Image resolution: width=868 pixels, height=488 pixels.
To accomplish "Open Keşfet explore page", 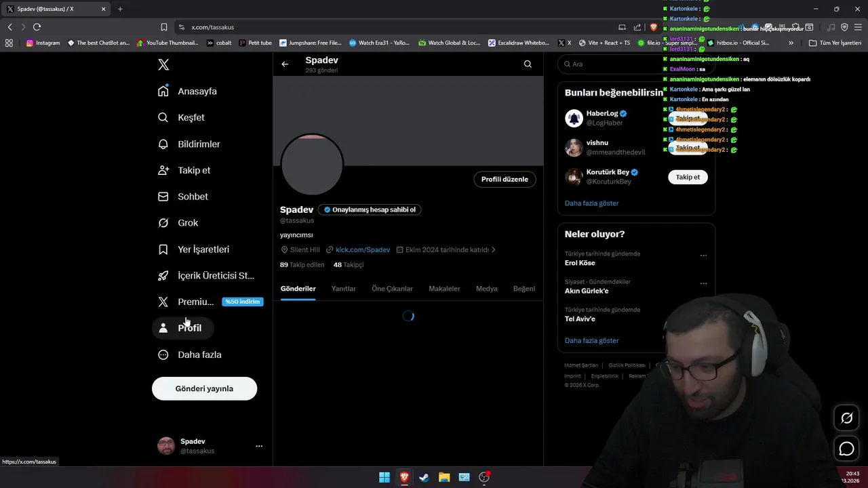I will click(x=181, y=117).
